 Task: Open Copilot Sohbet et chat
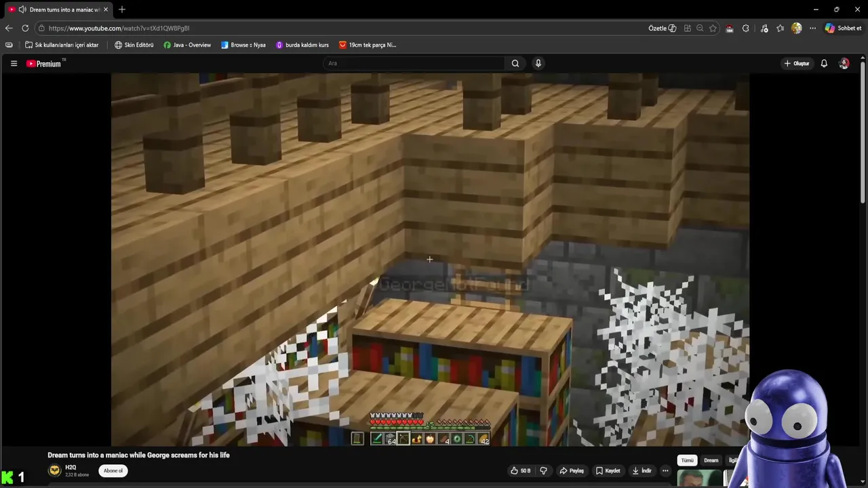click(x=843, y=28)
